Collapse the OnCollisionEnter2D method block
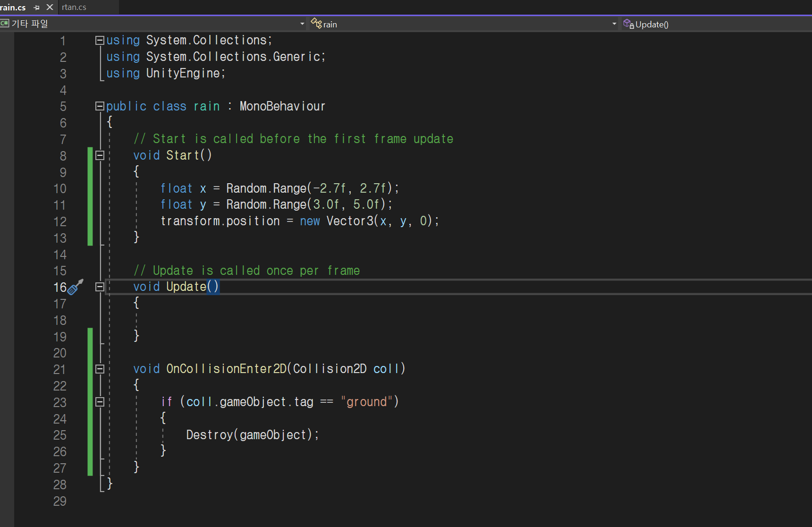Screen dimensions: 812x527 click(100, 369)
